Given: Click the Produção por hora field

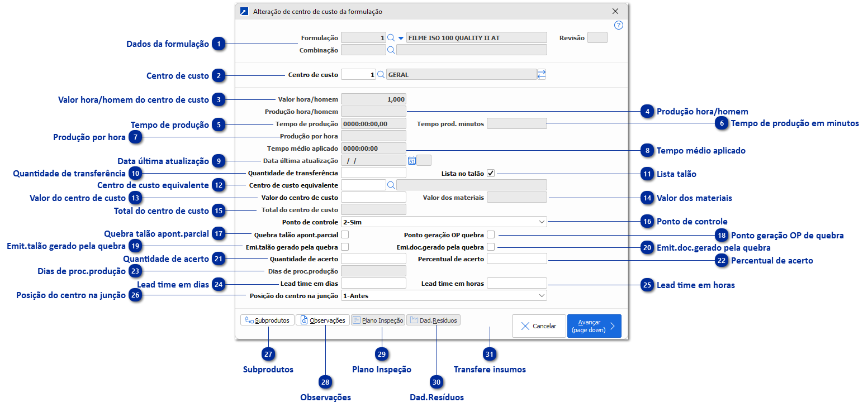Looking at the screenshot, I should (x=373, y=136).
